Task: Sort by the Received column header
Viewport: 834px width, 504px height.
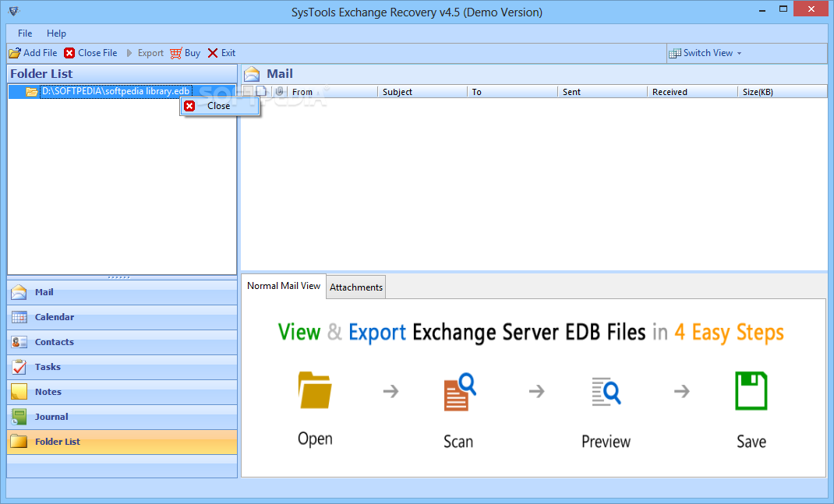Action: click(x=692, y=92)
